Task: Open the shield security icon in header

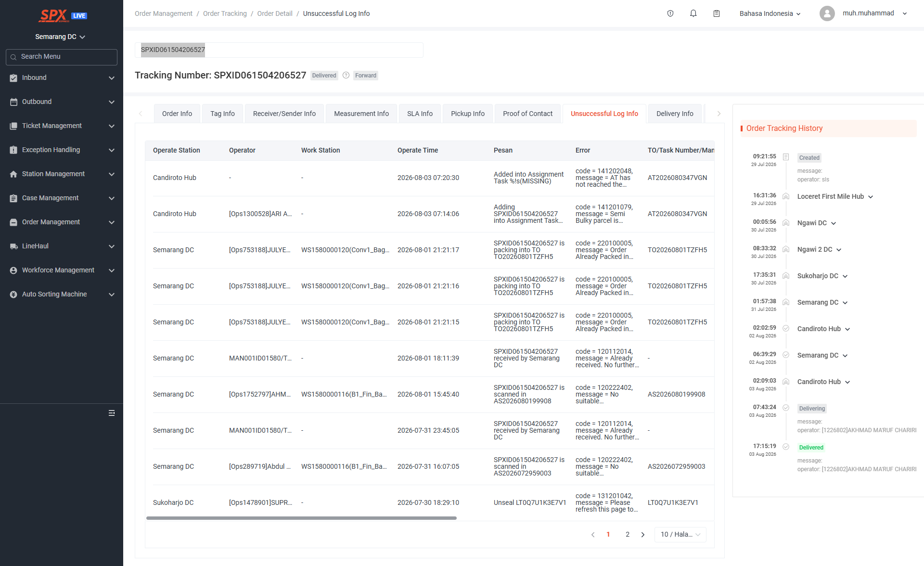Action: (670, 13)
